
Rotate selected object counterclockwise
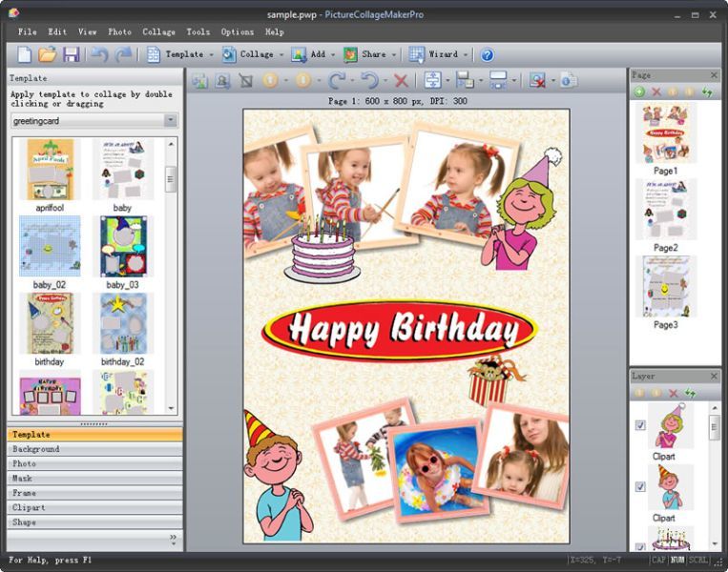(x=369, y=81)
